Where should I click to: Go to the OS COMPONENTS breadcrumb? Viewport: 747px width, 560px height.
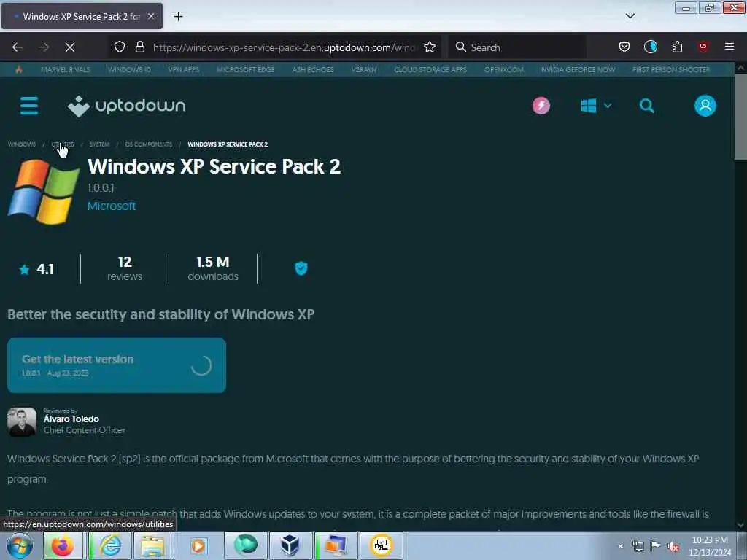point(148,144)
